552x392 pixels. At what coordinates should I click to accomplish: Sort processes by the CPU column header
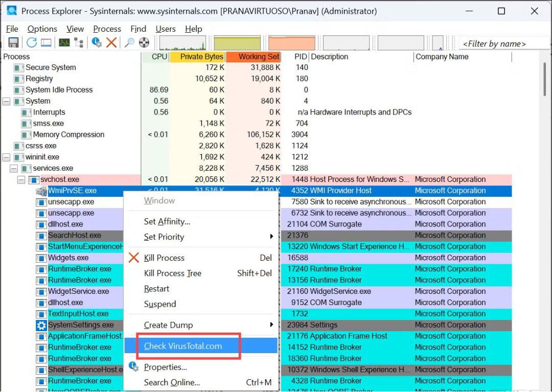coord(159,57)
